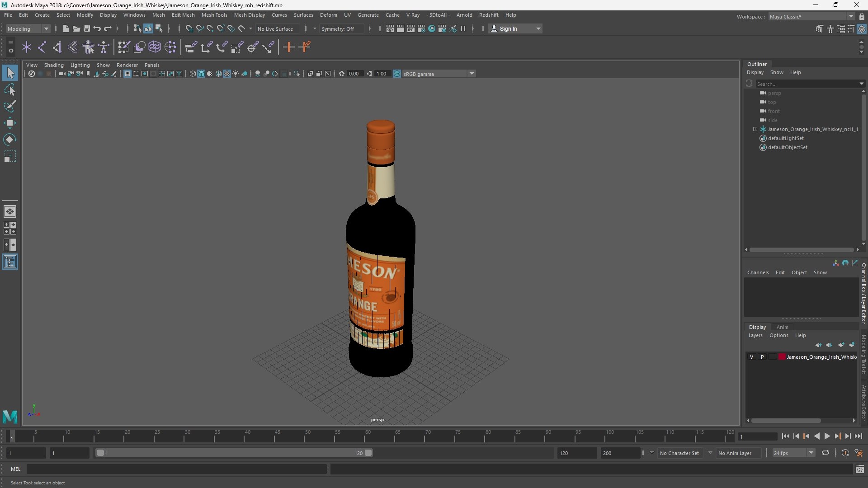Go to start of playback range
Image resolution: width=868 pixels, height=488 pixels.
(x=785, y=436)
